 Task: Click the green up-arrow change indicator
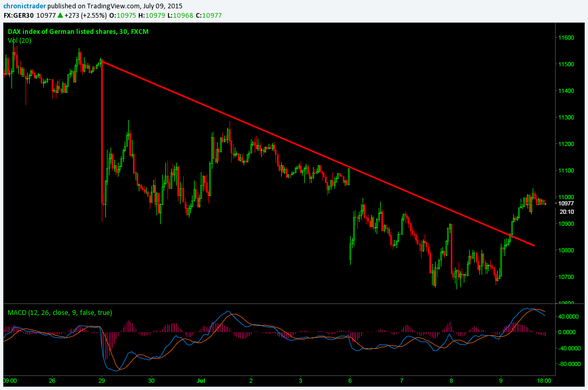[60, 15]
